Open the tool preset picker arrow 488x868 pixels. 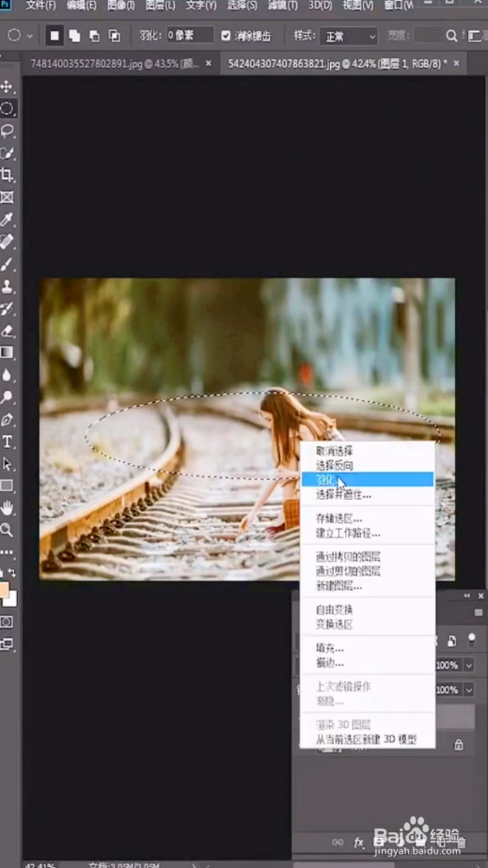click(30, 36)
